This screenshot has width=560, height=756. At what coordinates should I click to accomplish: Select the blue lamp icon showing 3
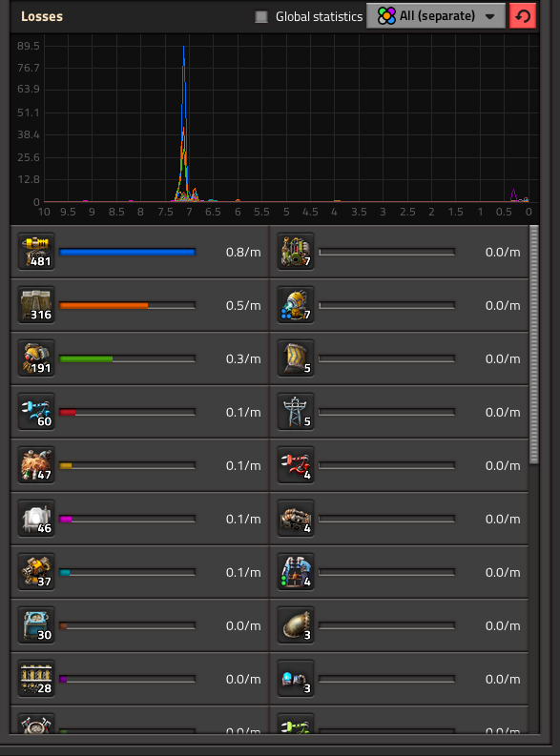point(296,679)
